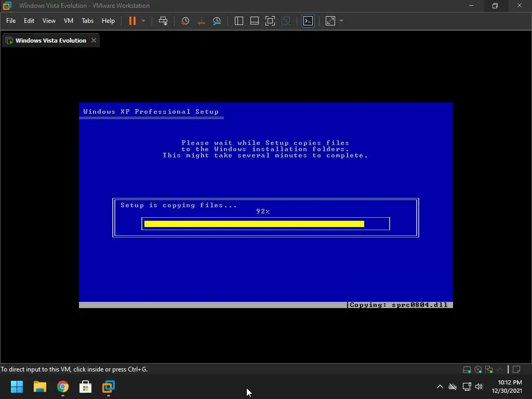The width and height of the screenshot is (532, 399).
Task: Click the VMware Workstation logo in title bar
Action: 7,6
